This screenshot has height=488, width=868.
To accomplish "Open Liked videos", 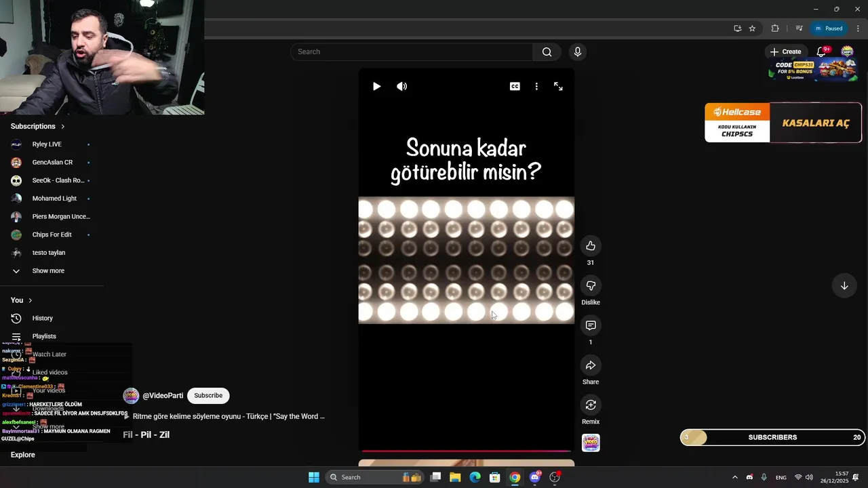I will coord(52,372).
